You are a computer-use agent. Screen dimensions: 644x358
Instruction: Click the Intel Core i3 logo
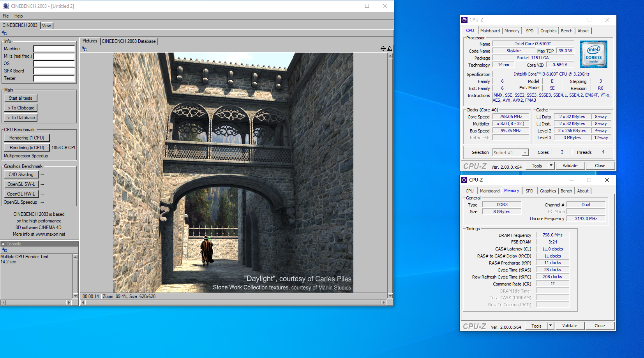pos(594,54)
